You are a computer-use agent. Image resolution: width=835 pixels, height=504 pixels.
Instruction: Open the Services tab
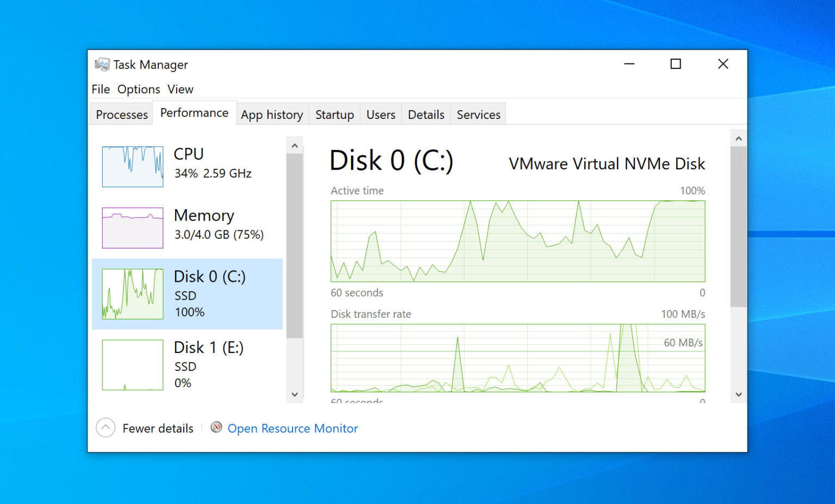pos(478,114)
